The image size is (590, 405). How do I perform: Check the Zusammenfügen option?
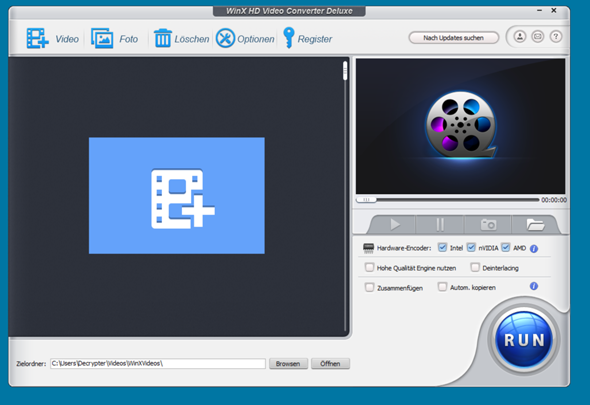pyautogui.click(x=370, y=287)
